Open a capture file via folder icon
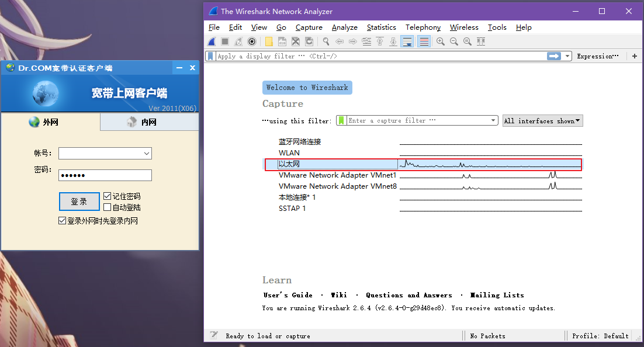The image size is (644, 347). [269, 41]
